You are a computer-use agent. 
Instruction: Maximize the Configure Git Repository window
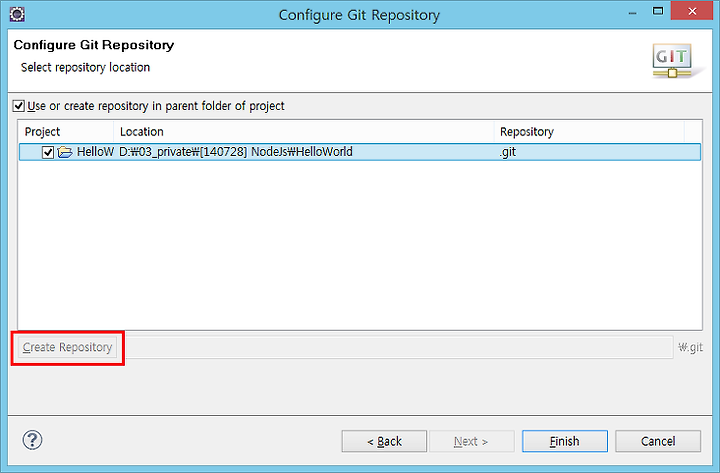658,12
